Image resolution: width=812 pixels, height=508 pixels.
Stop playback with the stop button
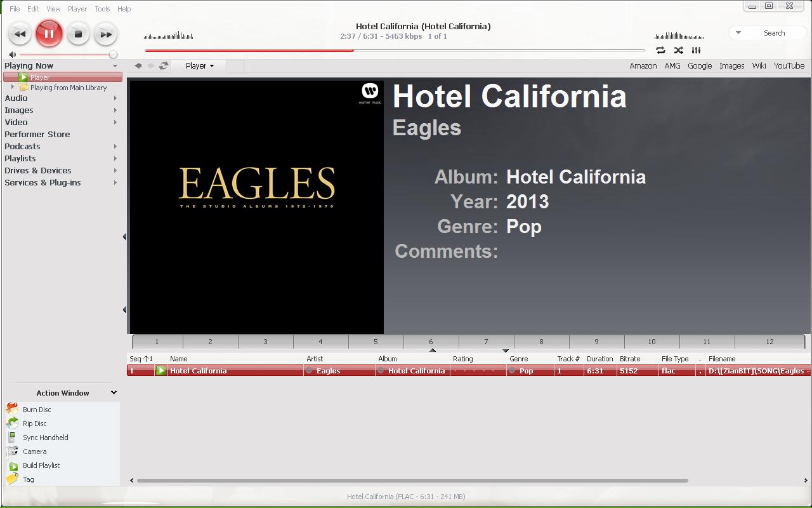(78, 34)
